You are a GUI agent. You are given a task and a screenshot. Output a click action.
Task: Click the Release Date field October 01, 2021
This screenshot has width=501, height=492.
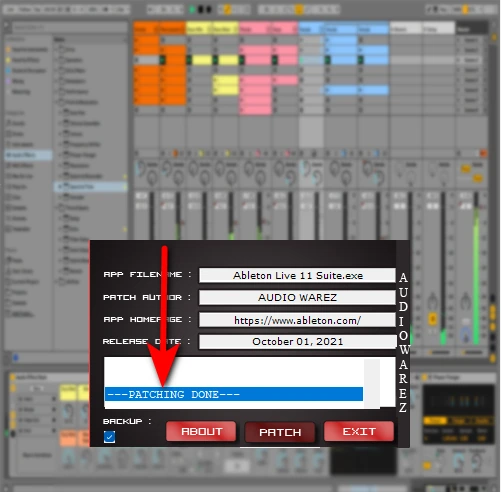(x=297, y=342)
